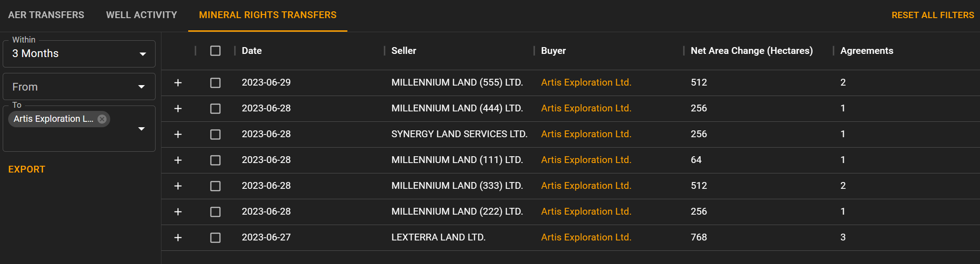
Task: Select the Lexterra Land Ltd. row checkbox
Action: click(215, 238)
